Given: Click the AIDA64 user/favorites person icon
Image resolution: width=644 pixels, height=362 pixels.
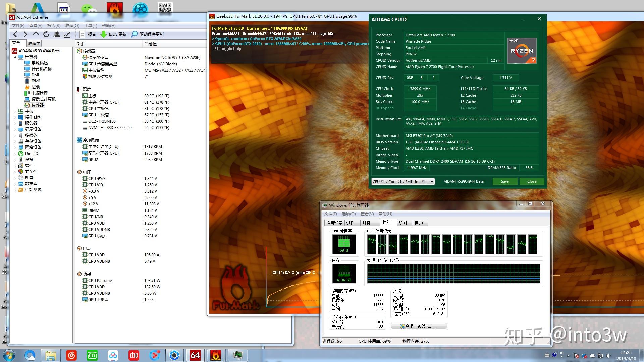Looking at the screenshot, I should pos(57,34).
